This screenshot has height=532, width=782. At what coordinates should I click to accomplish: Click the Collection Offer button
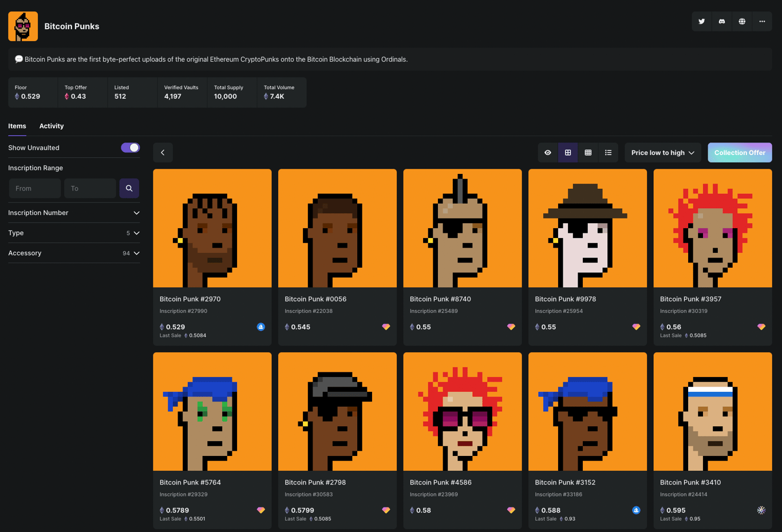coord(740,153)
